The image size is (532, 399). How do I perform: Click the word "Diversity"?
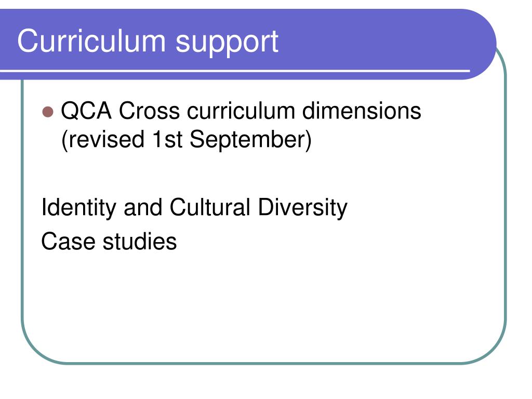[x=303, y=208]
